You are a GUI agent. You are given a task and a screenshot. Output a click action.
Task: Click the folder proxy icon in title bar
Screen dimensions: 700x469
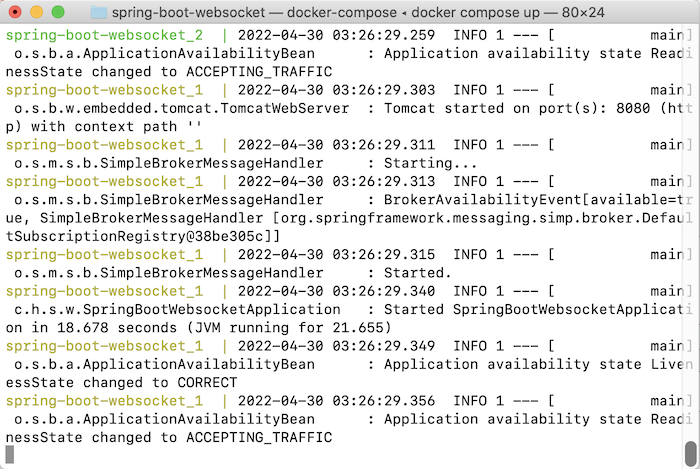coord(99,12)
